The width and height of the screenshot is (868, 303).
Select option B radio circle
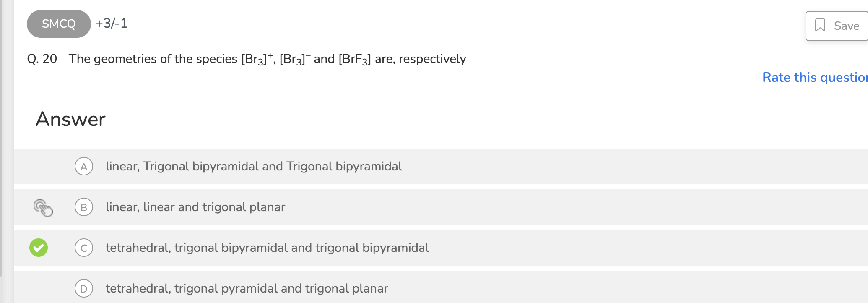[84, 207]
